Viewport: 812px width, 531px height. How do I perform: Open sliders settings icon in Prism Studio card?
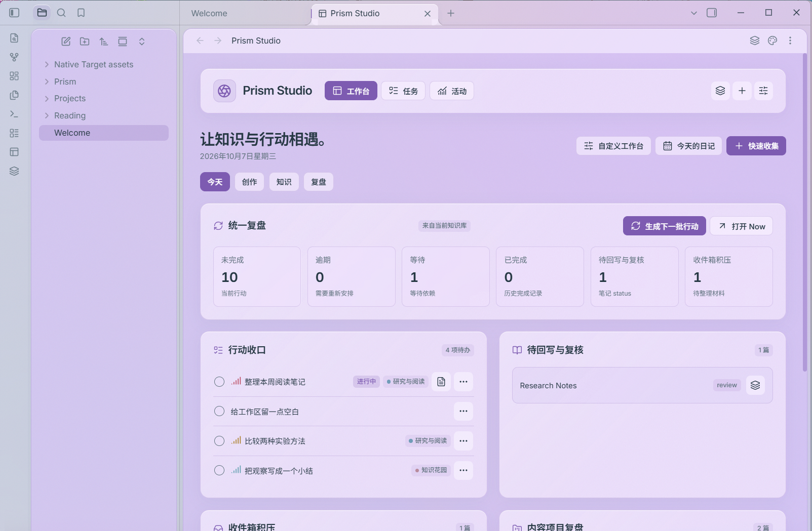coord(763,91)
